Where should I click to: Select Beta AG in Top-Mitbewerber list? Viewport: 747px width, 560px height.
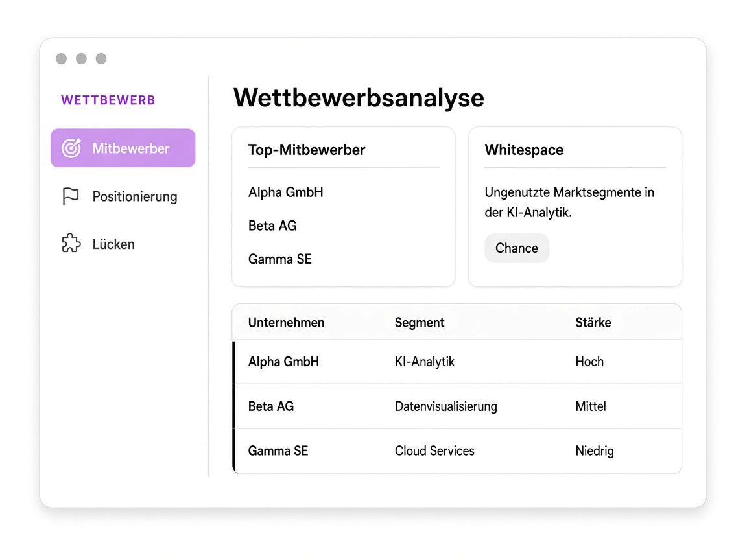pos(272,226)
